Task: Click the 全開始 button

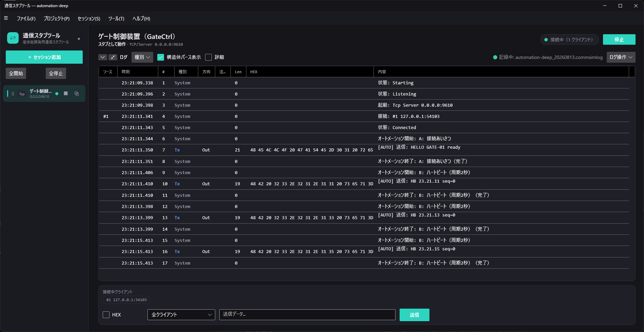Action: coord(16,73)
